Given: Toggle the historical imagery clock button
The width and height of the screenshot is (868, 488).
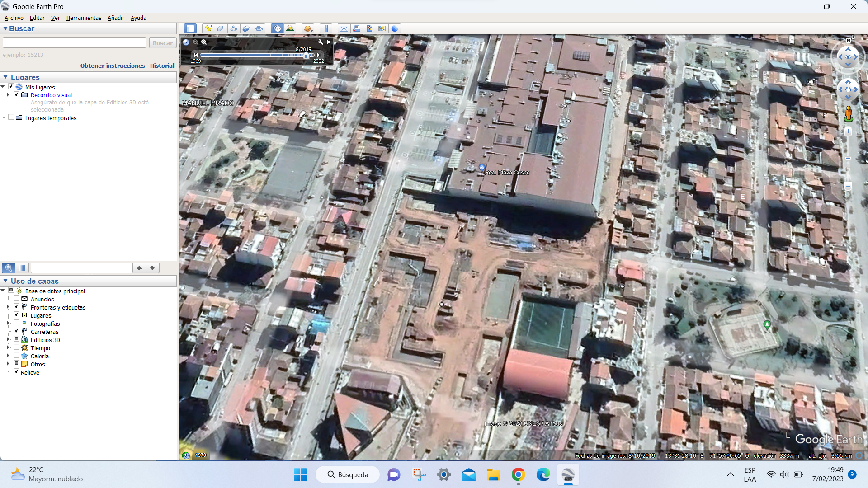Looking at the screenshot, I should point(277,28).
